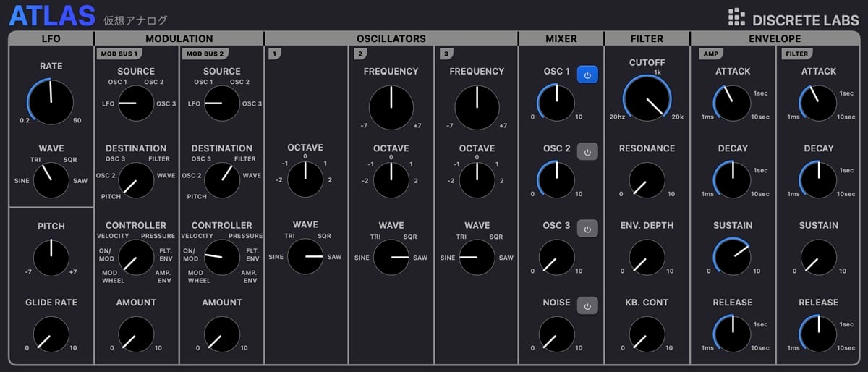This screenshot has width=868, height=372.
Task: Click the oscillator 3 number badge
Action: (x=446, y=54)
